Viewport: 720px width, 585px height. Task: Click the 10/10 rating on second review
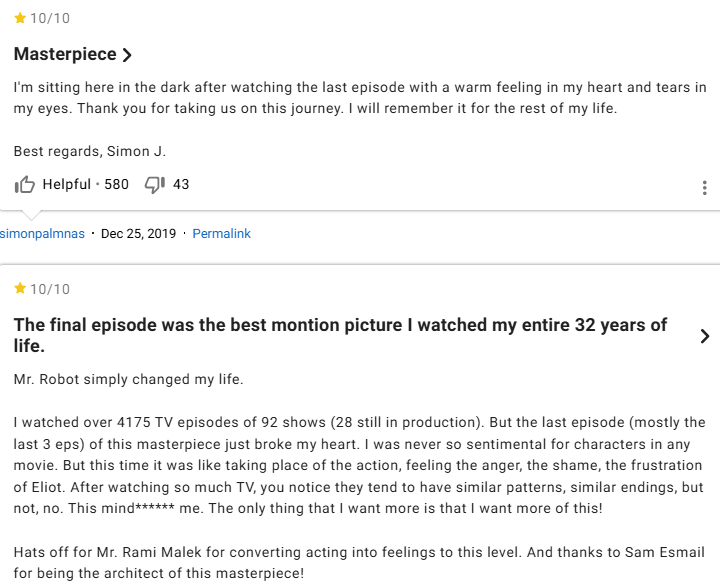[x=50, y=289]
